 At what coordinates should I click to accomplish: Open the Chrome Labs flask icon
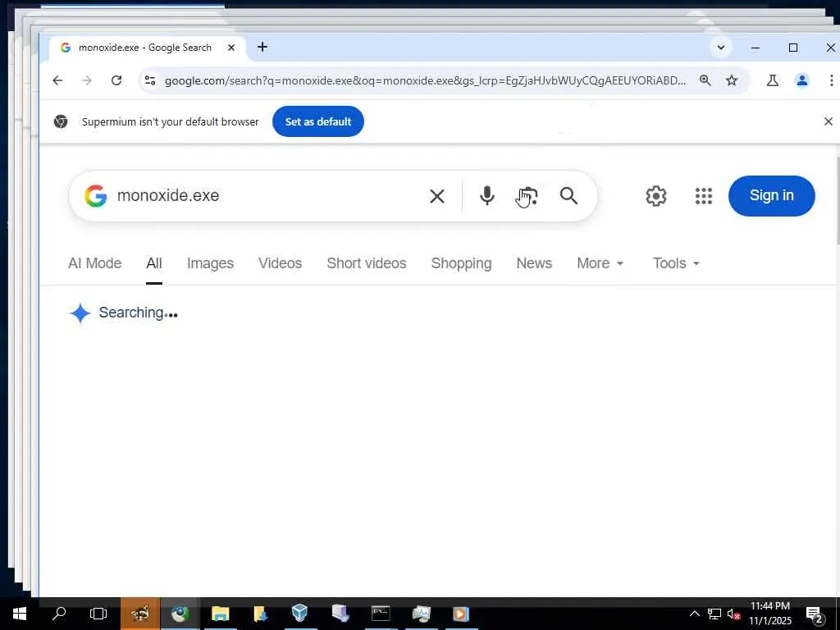click(773, 80)
